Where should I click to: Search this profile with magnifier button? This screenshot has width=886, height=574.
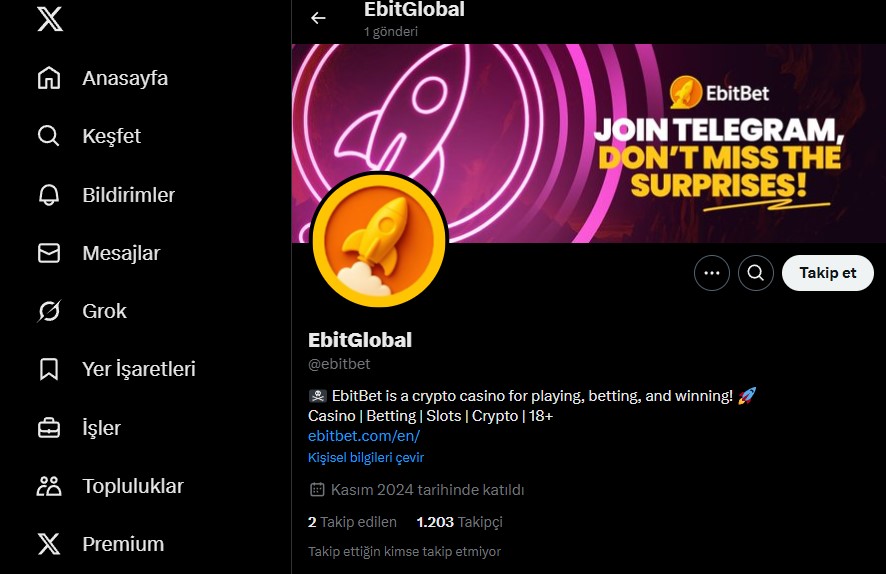pyautogui.click(x=755, y=273)
